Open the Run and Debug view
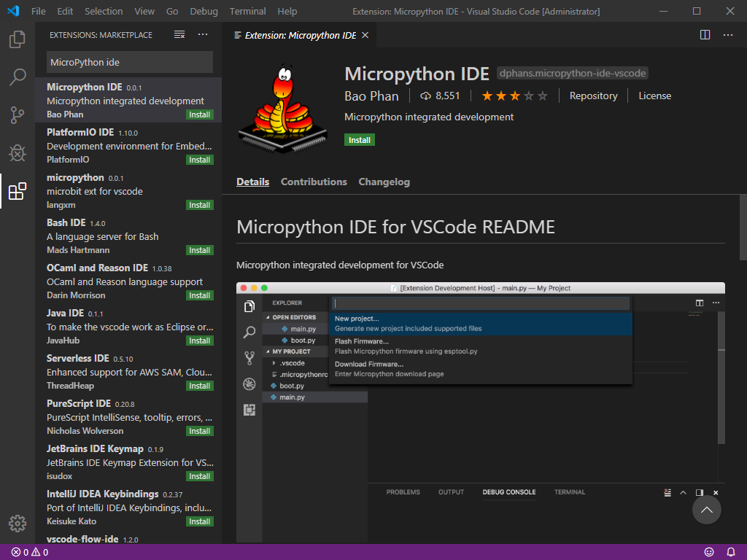The image size is (747, 560). 16,152
